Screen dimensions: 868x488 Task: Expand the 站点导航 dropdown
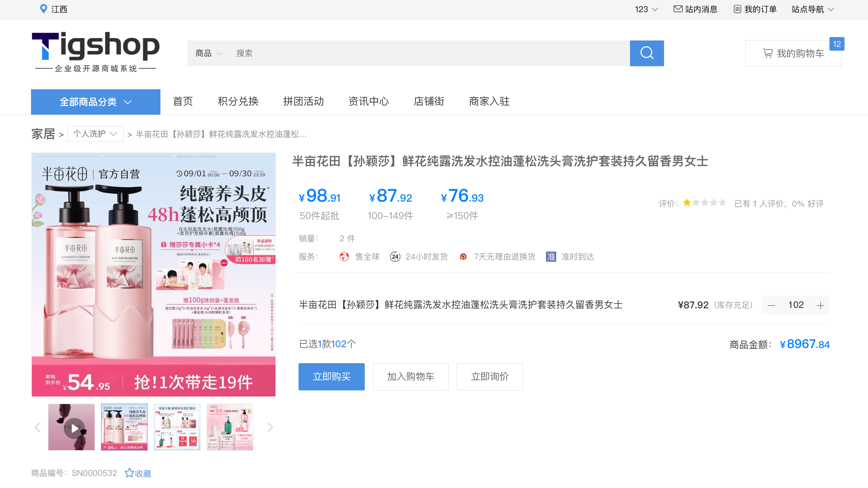813,9
